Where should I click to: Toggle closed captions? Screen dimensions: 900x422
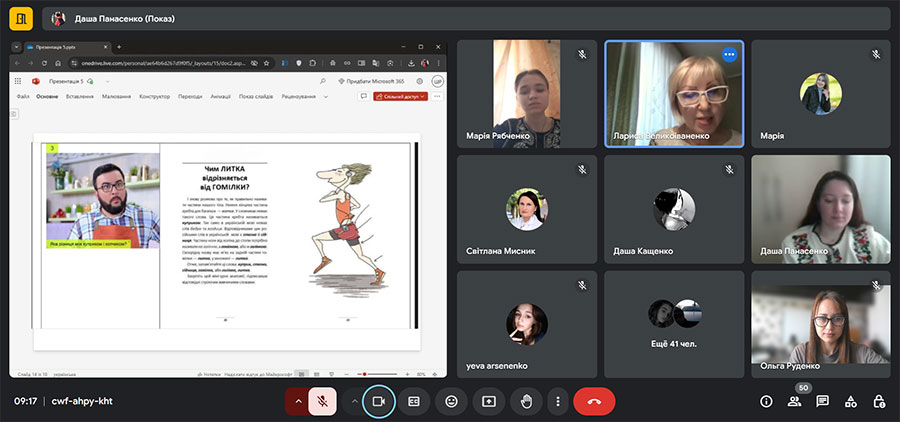(x=413, y=401)
